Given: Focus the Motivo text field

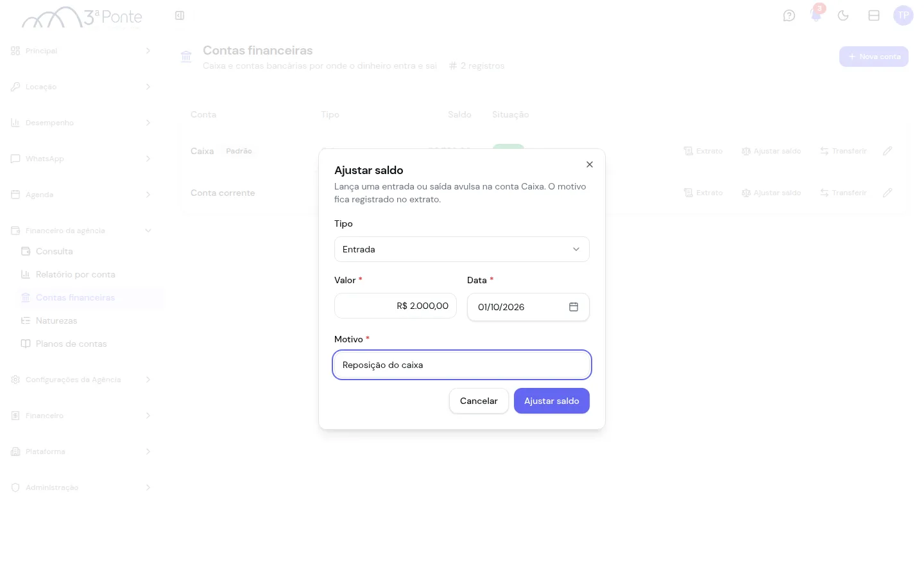Looking at the screenshot, I should (461, 365).
